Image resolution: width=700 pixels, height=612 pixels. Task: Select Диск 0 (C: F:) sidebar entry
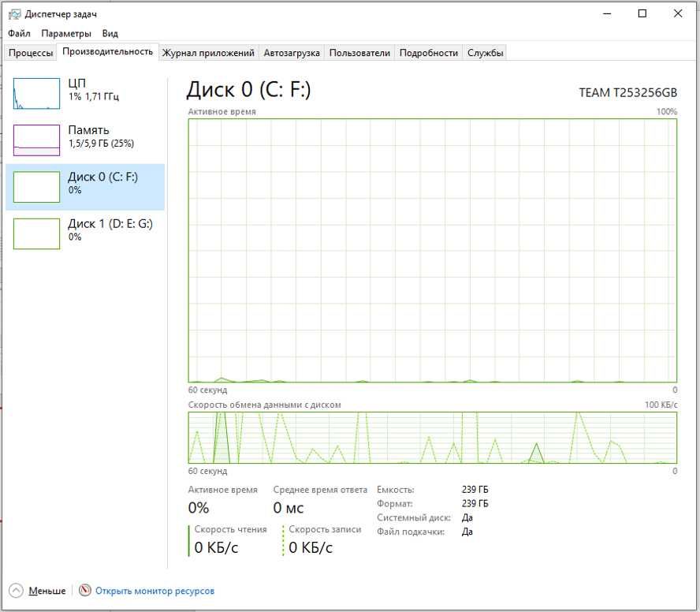85,187
